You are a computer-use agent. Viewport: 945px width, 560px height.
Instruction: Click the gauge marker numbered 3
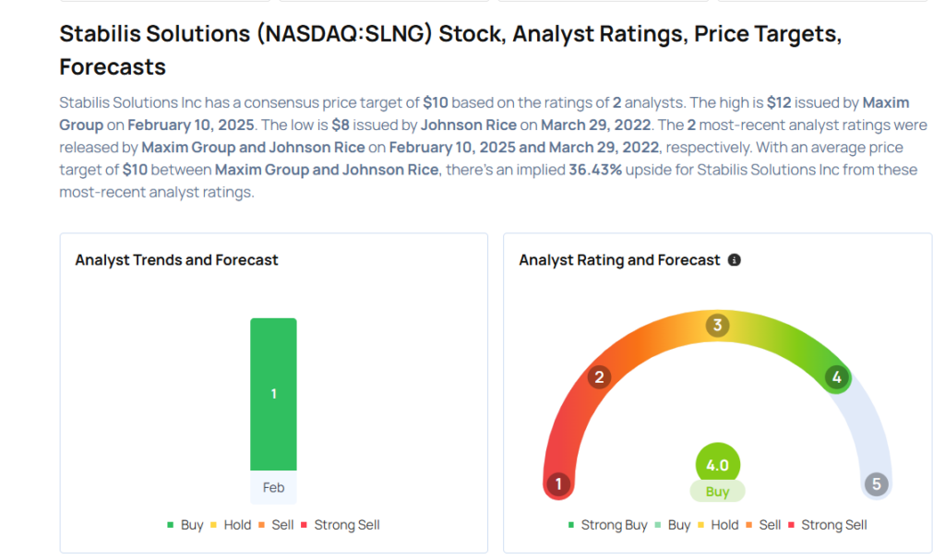point(717,325)
